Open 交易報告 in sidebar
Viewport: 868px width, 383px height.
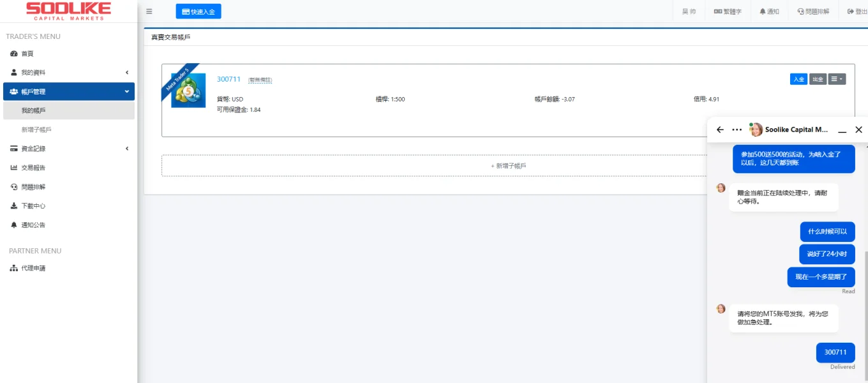[x=33, y=168]
